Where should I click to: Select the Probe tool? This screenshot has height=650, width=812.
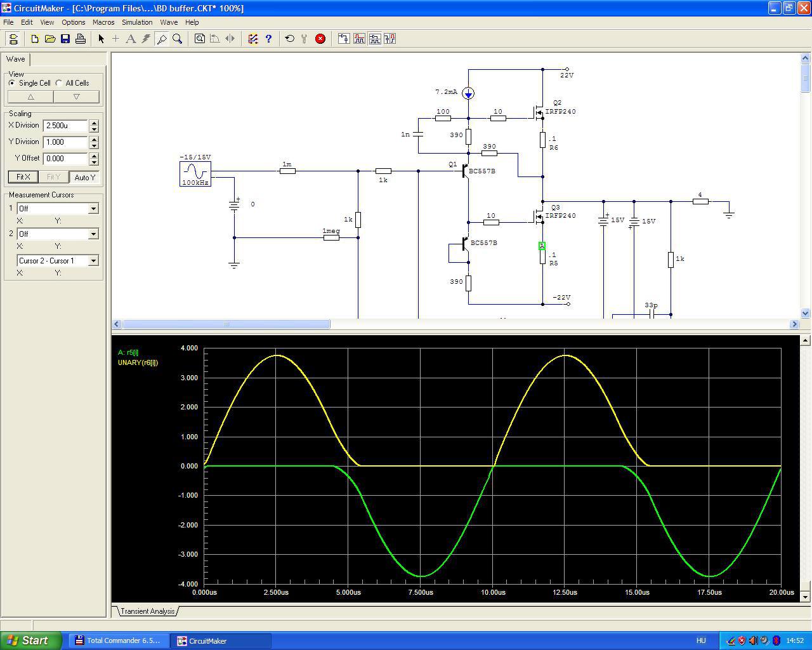pyautogui.click(x=162, y=39)
